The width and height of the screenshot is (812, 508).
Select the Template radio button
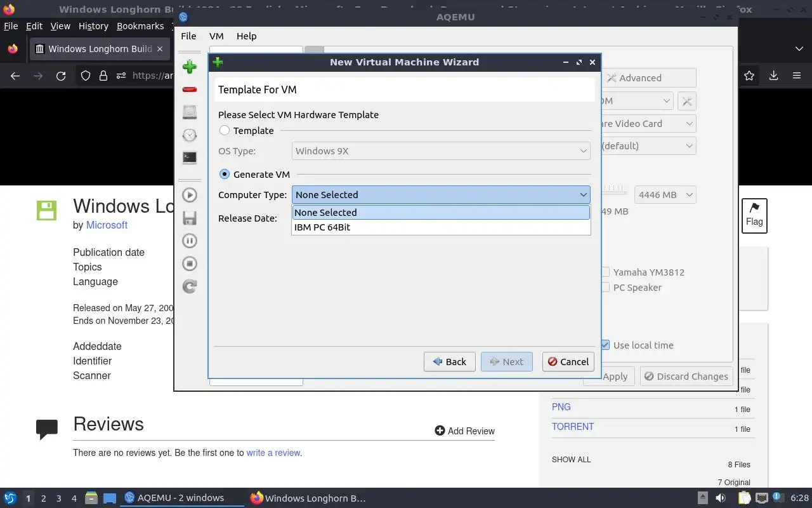(225, 130)
